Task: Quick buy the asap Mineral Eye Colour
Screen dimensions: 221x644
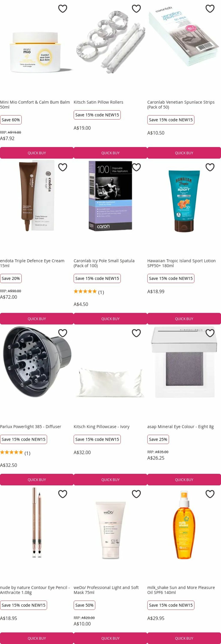Action: point(184,480)
